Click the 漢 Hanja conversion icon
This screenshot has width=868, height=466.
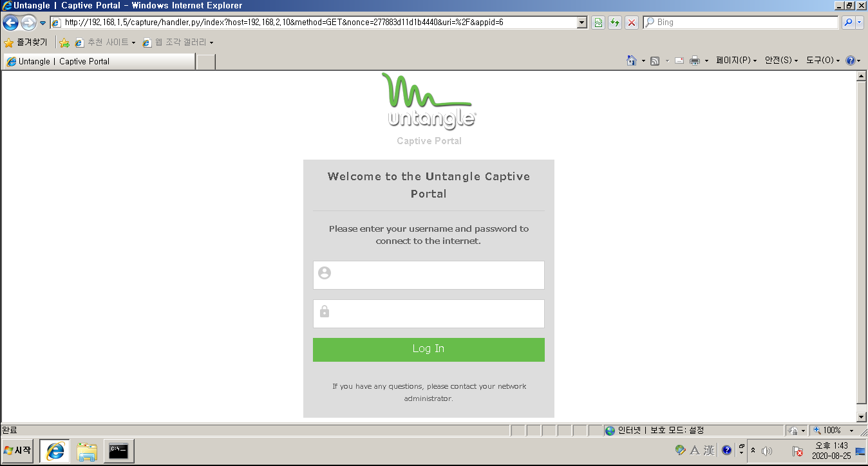point(708,451)
